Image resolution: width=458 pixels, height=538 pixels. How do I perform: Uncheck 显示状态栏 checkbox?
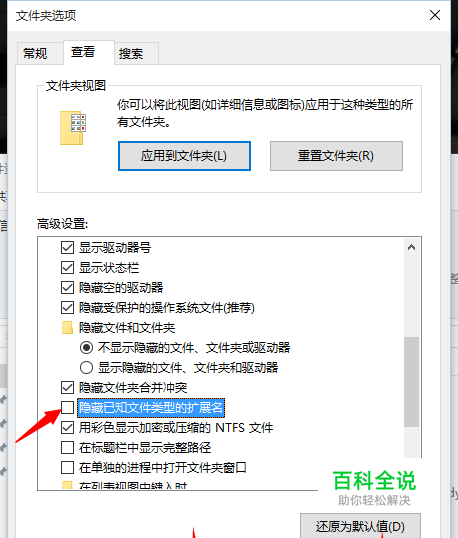click(x=67, y=268)
